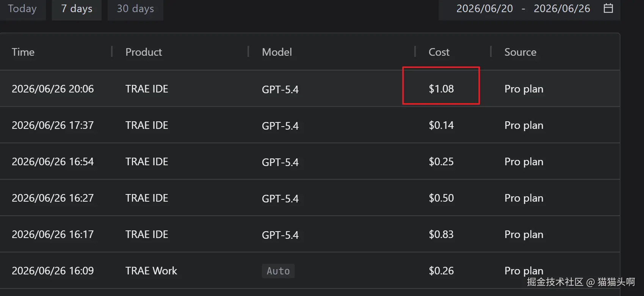Click the Model column header
The width and height of the screenshot is (644, 296).
coord(277,52)
